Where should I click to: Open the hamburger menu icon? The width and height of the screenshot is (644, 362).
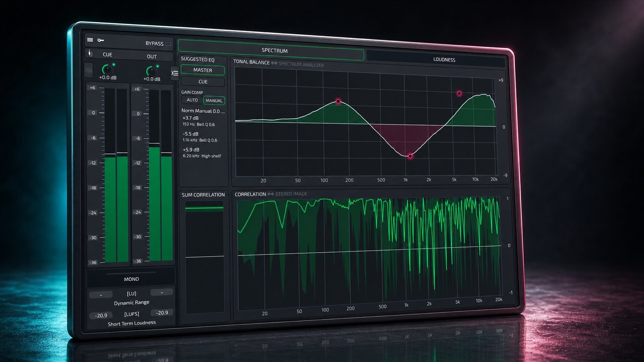[x=90, y=40]
